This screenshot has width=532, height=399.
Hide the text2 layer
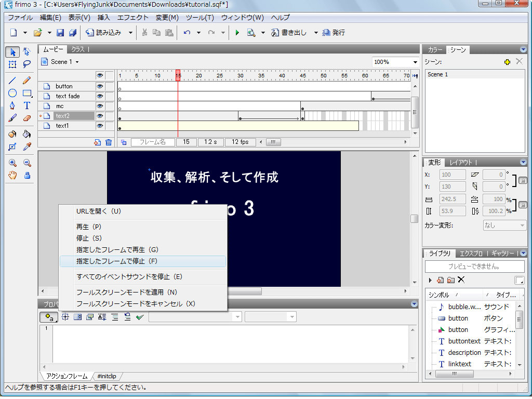pyautogui.click(x=100, y=116)
